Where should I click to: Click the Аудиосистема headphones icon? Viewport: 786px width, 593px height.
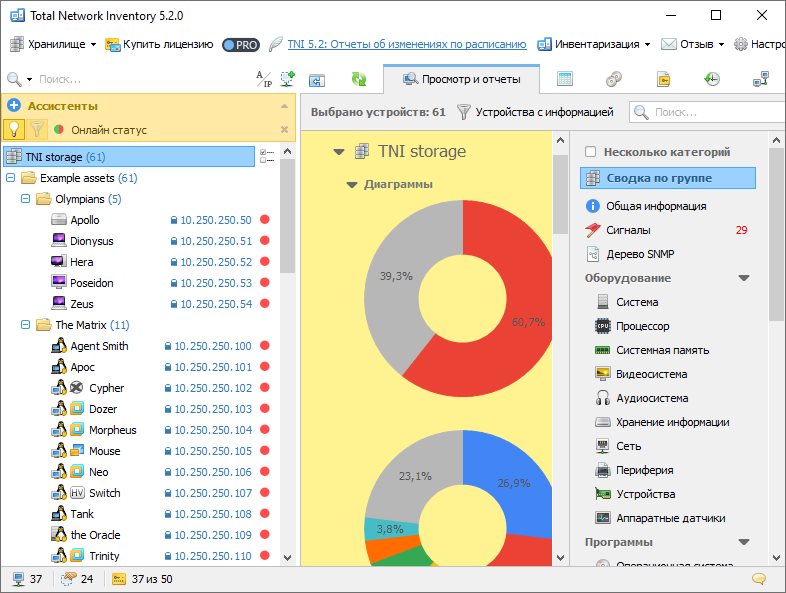[x=603, y=398]
